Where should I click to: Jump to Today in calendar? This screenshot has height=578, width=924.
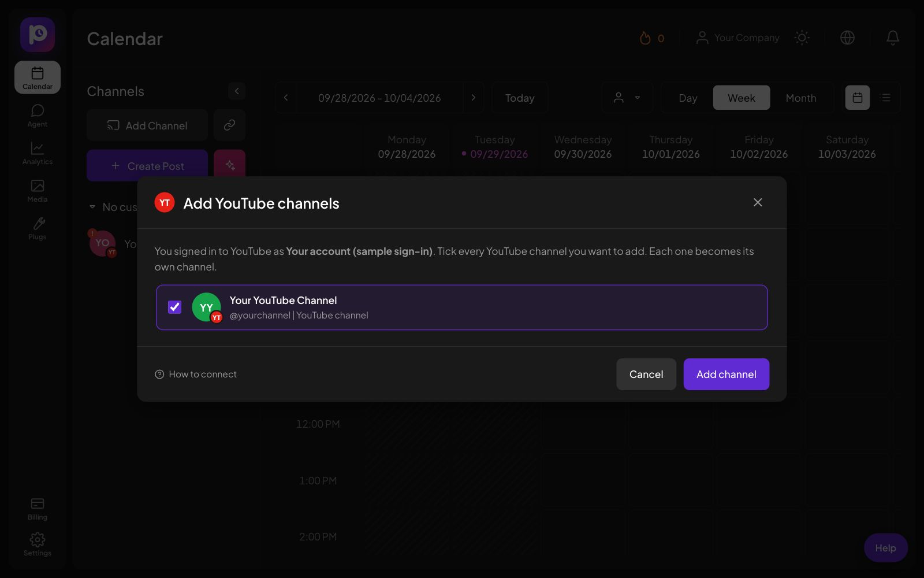coord(520,98)
